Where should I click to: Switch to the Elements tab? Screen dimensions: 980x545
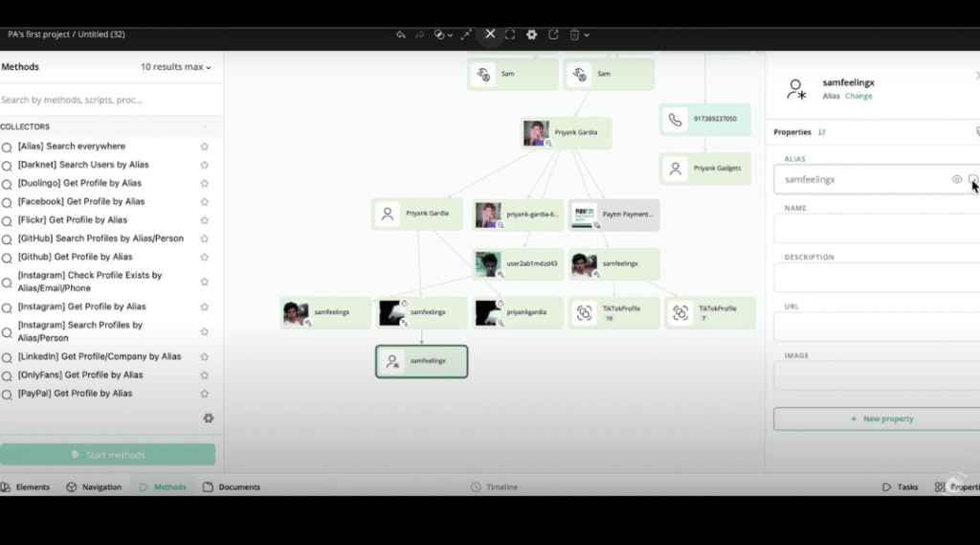[26, 487]
